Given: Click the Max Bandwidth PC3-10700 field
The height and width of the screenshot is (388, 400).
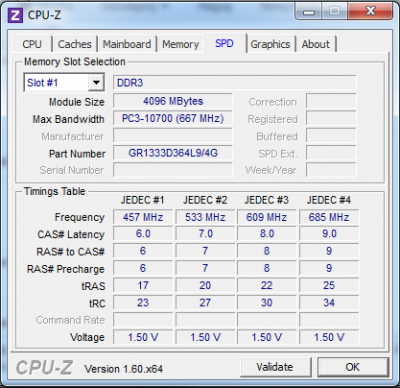Looking at the screenshot, I should (173, 118).
